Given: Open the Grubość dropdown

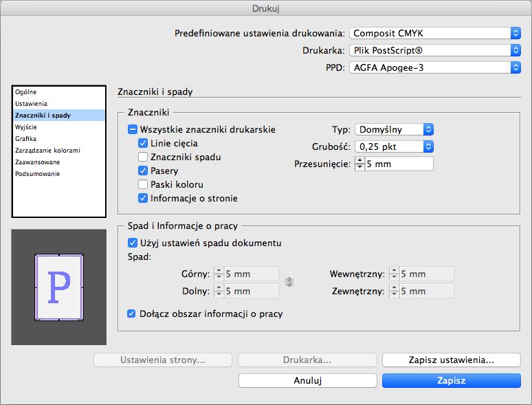Looking at the screenshot, I should pos(395,146).
